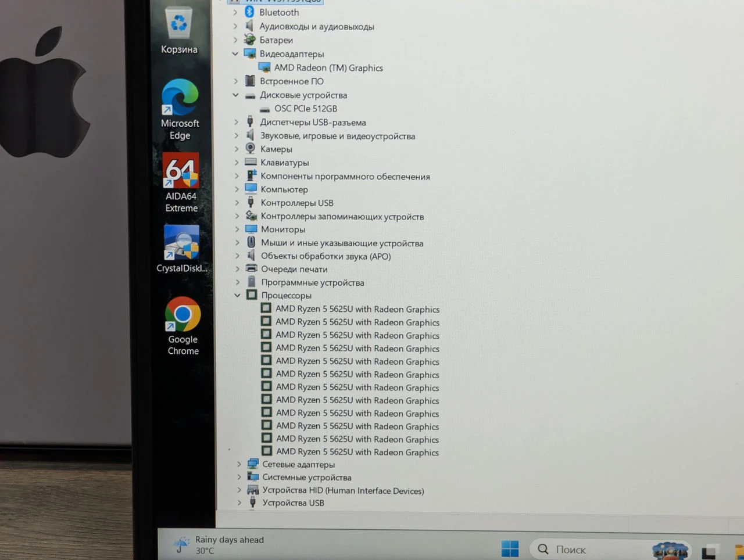Collapse the Видеоадаптеры node

coord(235,53)
